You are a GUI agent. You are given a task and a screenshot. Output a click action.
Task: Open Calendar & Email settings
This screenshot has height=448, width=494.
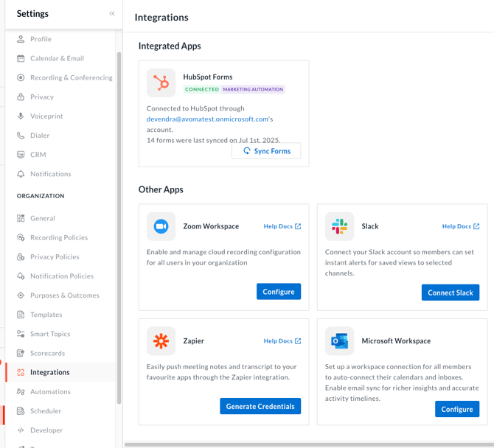(57, 58)
